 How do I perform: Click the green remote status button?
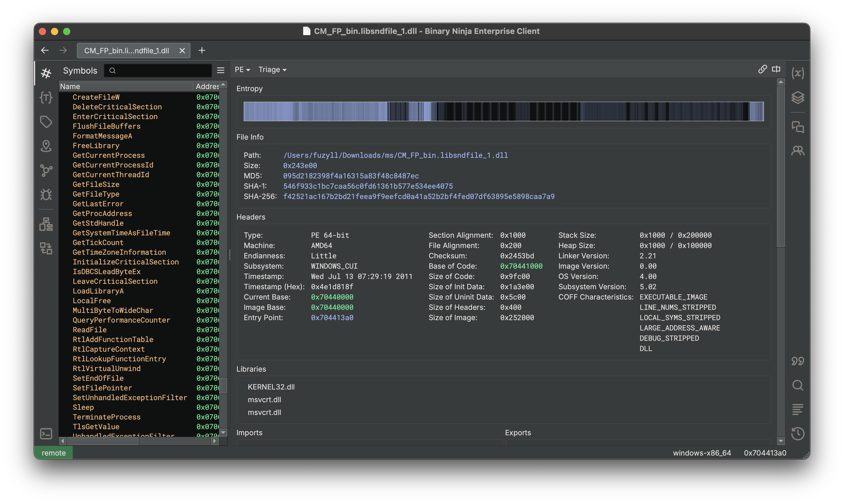(54, 453)
